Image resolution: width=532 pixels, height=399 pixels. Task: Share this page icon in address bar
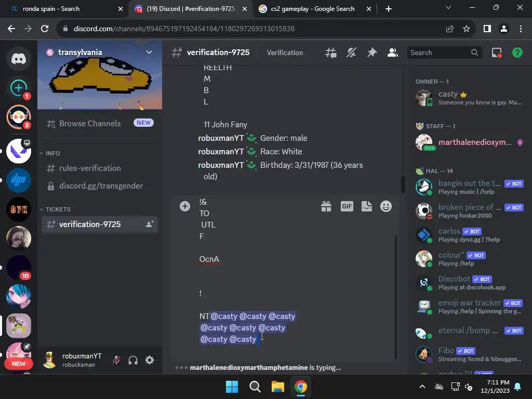[450, 29]
